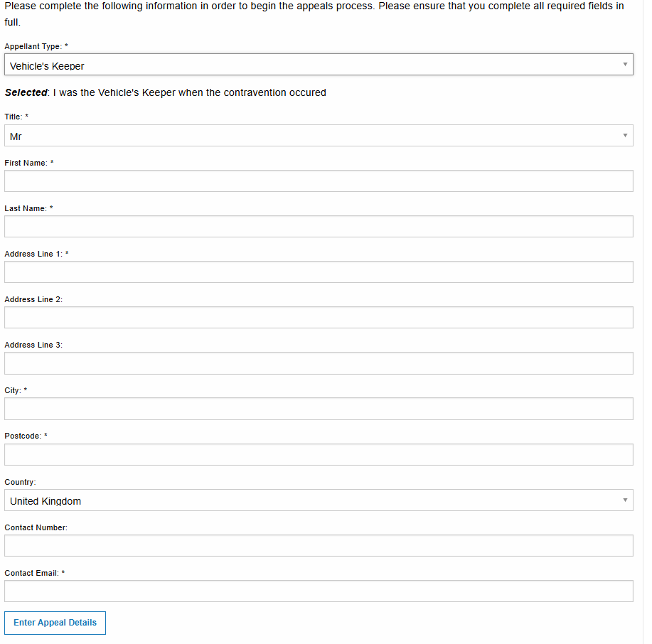Select the Address Line 1 field

point(319,272)
